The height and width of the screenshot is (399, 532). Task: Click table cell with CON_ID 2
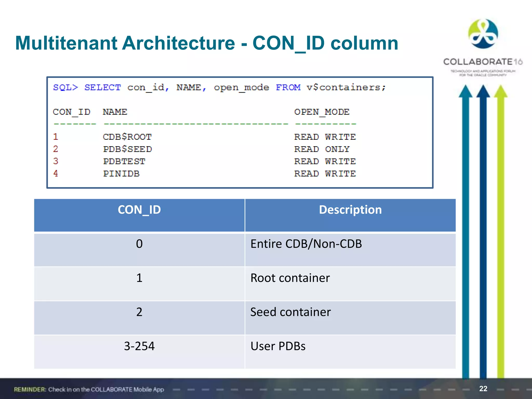(x=139, y=318)
